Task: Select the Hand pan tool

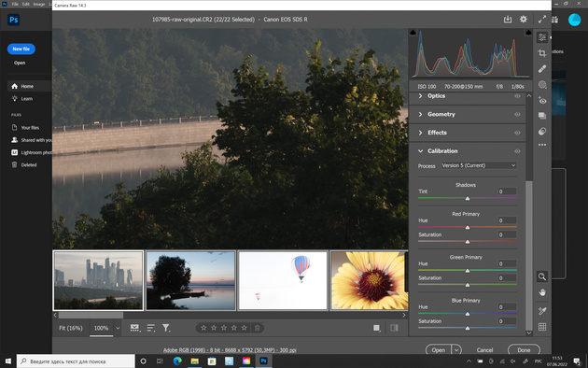Action: click(x=542, y=292)
